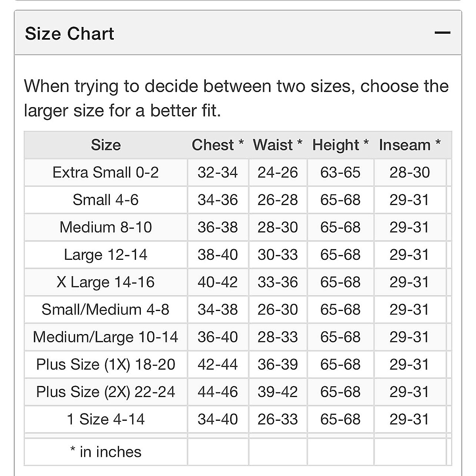Viewport: 476px width, 476px height.
Task: Select the Large 12-14 size cell
Action: tap(106, 255)
